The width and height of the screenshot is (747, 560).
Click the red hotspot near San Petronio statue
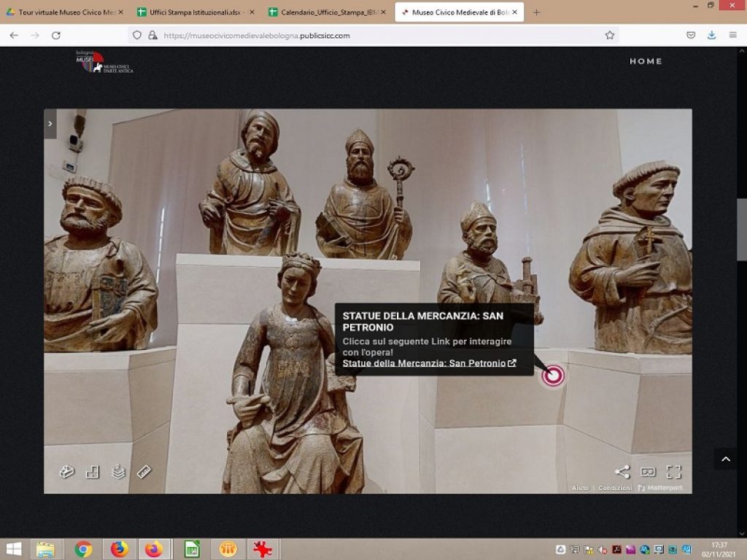coord(553,375)
